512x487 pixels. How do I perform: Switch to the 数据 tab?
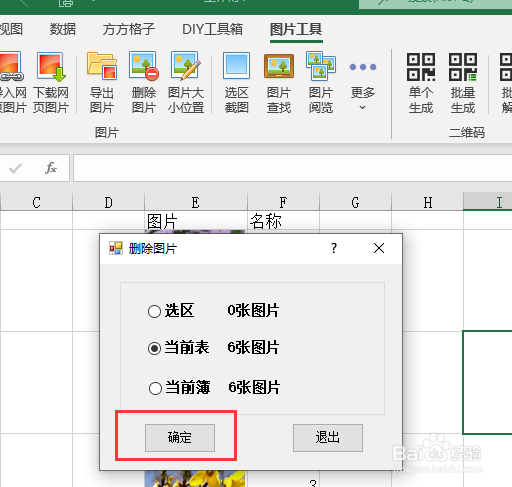point(63,29)
